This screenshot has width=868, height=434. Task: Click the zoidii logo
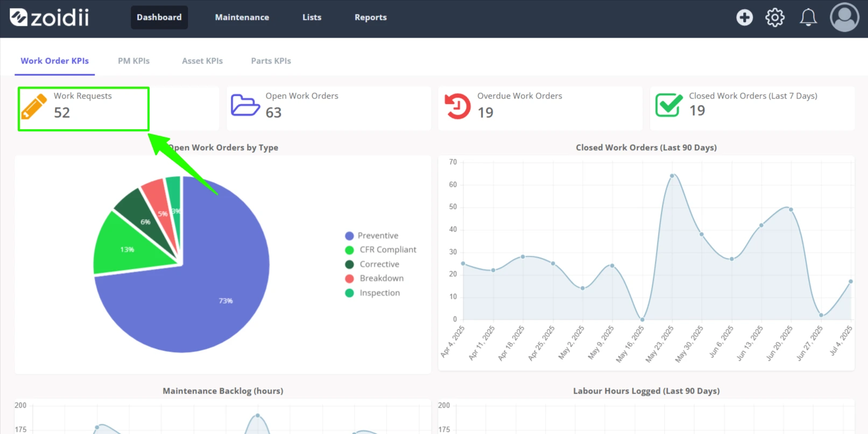click(x=50, y=18)
